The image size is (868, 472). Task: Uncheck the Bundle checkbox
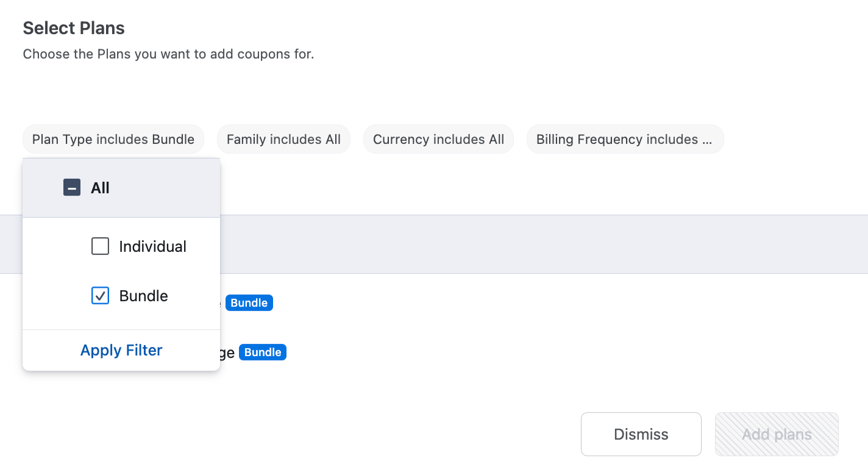pyautogui.click(x=100, y=296)
